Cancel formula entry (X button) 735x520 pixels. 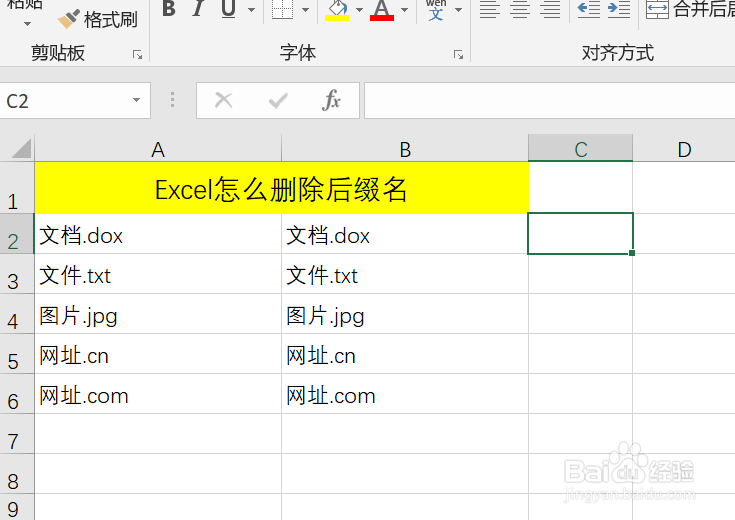pos(224,100)
